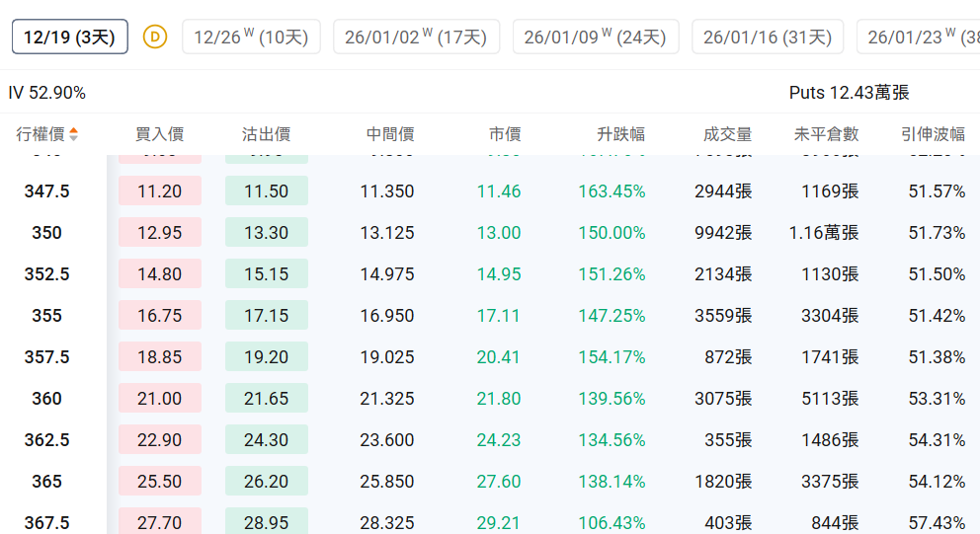980x534 pixels.
Task: Open the 26/01/02 (17天) expiry tab
Action: 416,38
